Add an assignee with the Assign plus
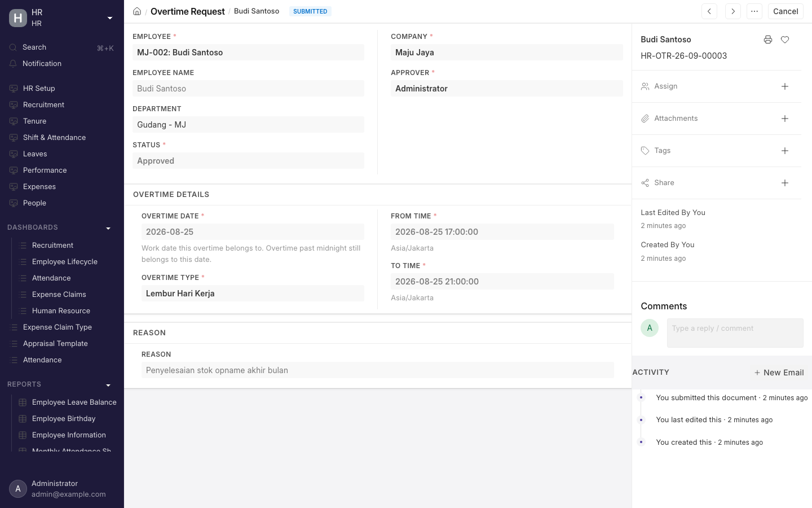The height and width of the screenshot is (508, 812). tap(785, 86)
